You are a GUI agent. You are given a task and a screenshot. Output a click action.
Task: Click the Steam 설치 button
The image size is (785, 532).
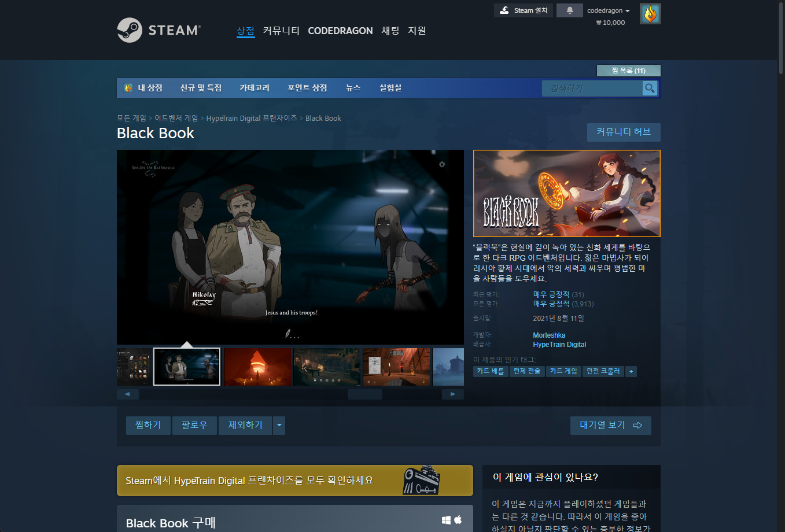pos(524,10)
